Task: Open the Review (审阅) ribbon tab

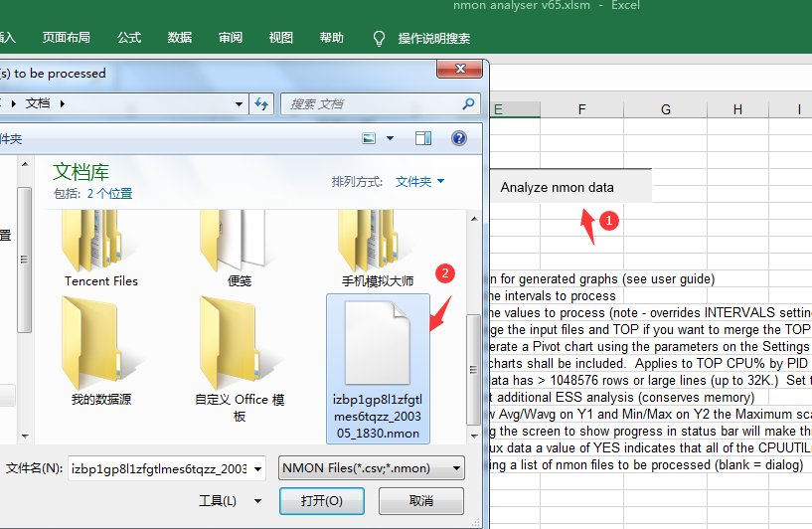Action: tap(231, 38)
